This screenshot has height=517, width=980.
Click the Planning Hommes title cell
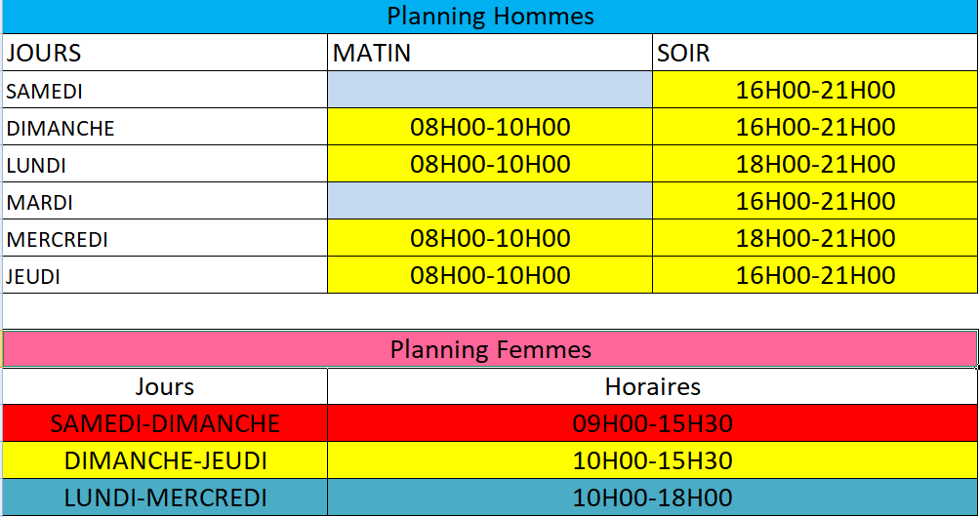(x=490, y=17)
